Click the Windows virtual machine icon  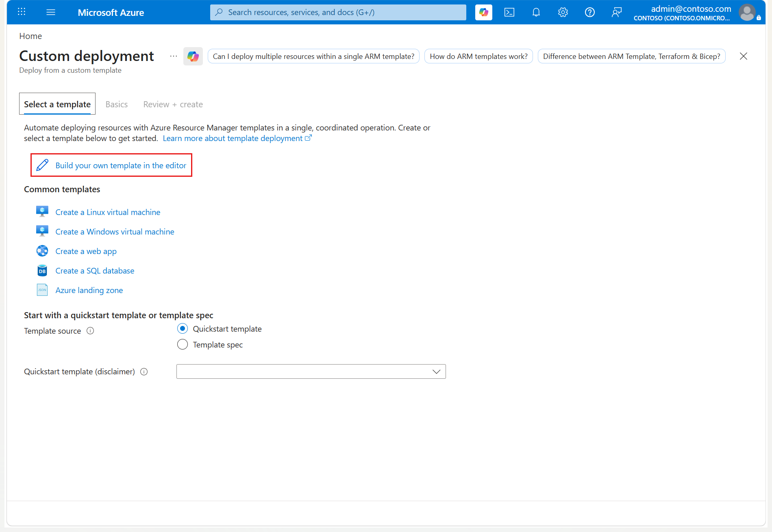(x=42, y=231)
